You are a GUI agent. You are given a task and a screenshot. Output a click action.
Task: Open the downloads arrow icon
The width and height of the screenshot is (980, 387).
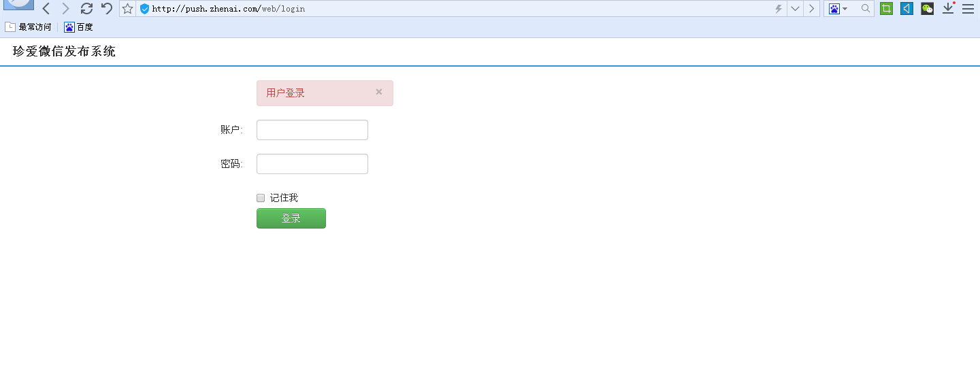point(948,9)
